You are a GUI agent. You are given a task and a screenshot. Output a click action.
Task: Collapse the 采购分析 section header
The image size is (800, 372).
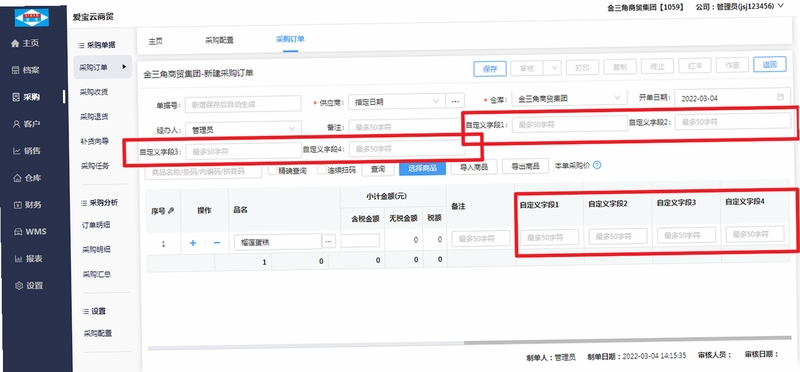click(x=98, y=203)
